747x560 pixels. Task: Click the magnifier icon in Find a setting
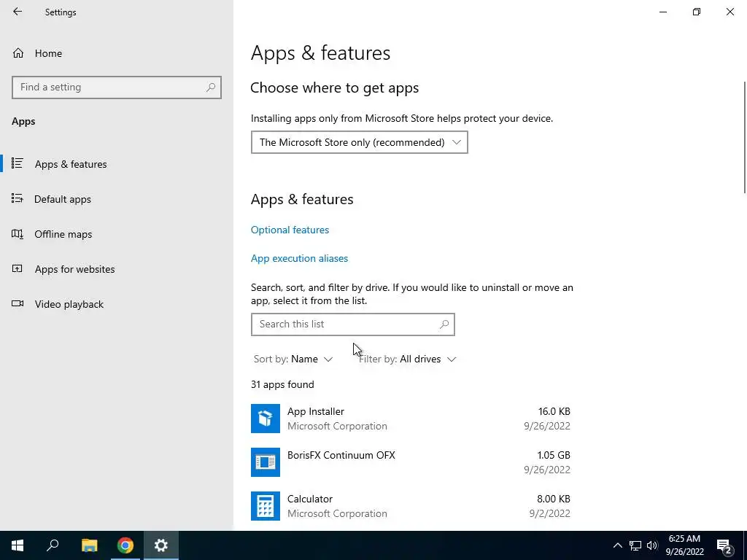211,87
